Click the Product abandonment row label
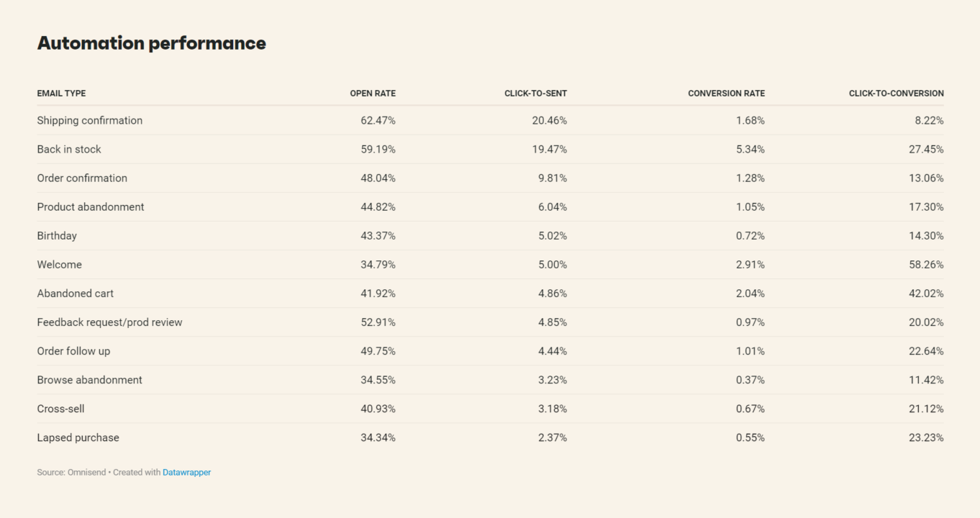This screenshot has height=518, width=980. coord(91,207)
